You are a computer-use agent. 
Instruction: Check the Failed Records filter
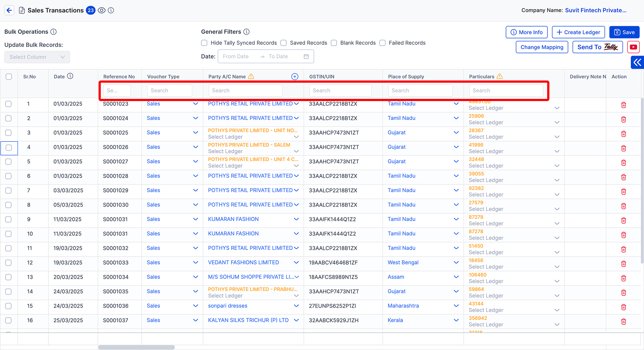(382, 43)
